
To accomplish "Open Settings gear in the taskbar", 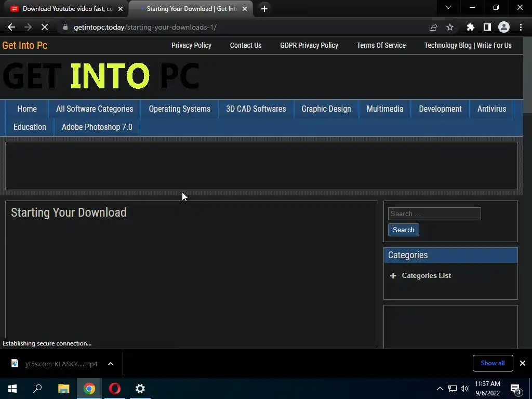I will pyautogui.click(x=140, y=389).
